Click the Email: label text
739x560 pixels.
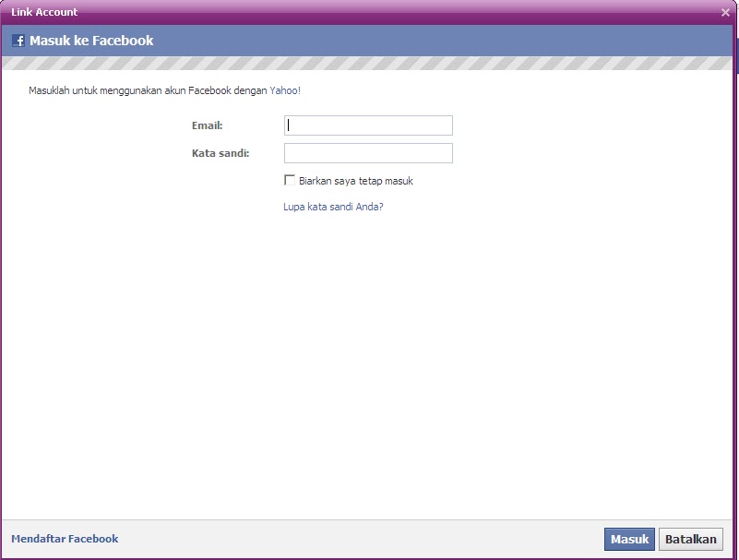(207, 125)
